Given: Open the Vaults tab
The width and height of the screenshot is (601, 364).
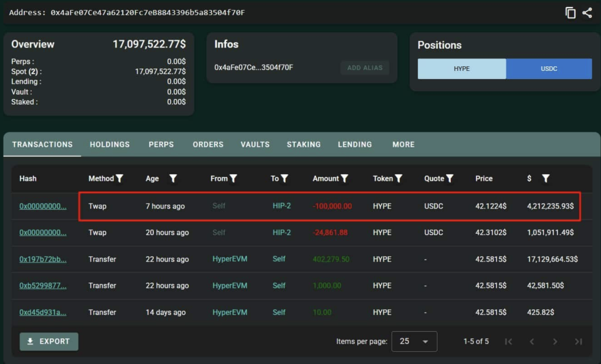Looking at the screenshot, I should [x=255, y=145].
